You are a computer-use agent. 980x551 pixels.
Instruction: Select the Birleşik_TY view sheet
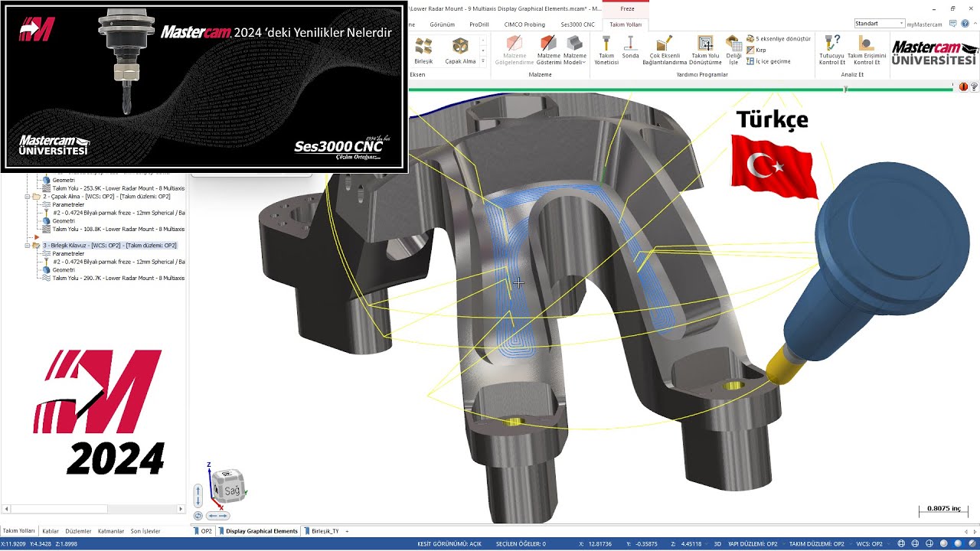point(322,531)
